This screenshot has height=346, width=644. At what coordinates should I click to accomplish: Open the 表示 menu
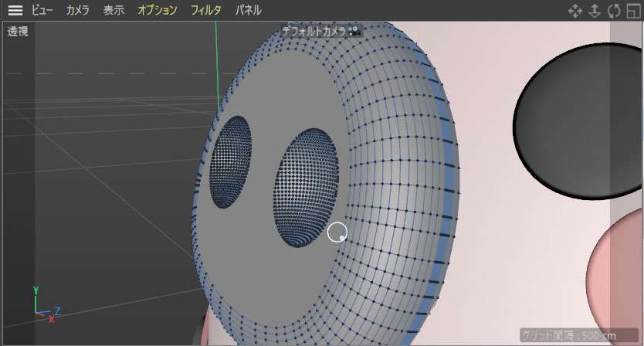[114, 10]
